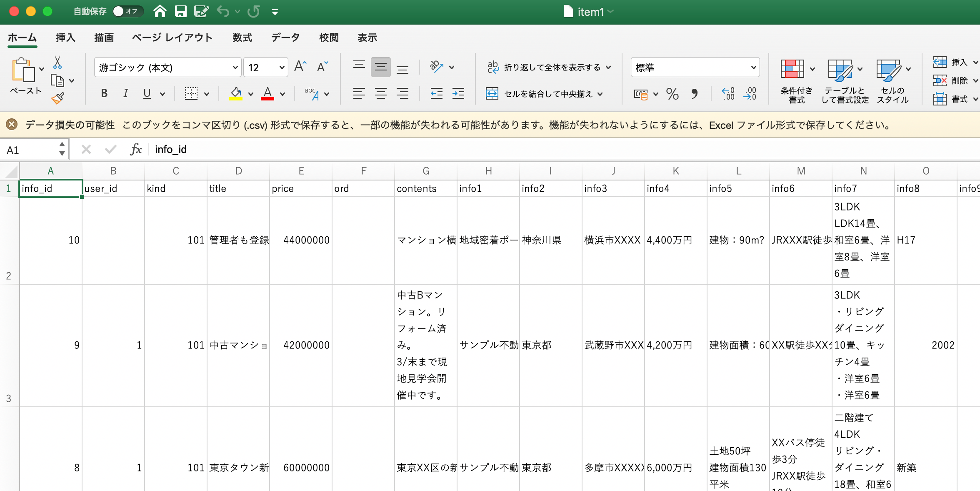Open the font name combo box

(x=167, y=68)
